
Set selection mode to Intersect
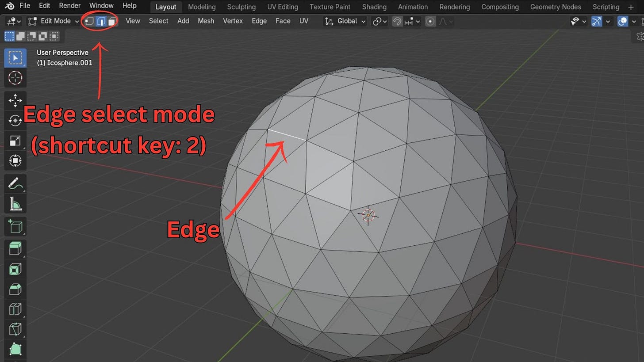click(54, 36)
